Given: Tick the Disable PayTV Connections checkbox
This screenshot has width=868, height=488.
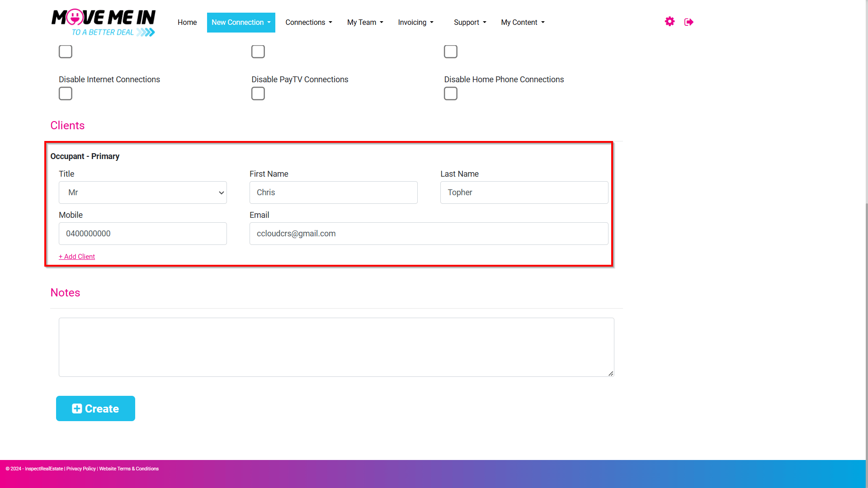Looking at the screenshot, I should pos(258,94).
